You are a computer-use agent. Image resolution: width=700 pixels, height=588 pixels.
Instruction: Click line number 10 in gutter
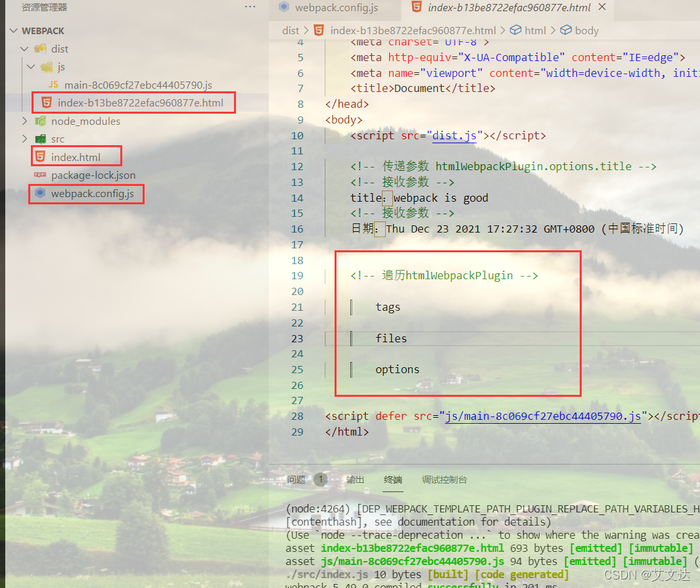click(297, 135)
